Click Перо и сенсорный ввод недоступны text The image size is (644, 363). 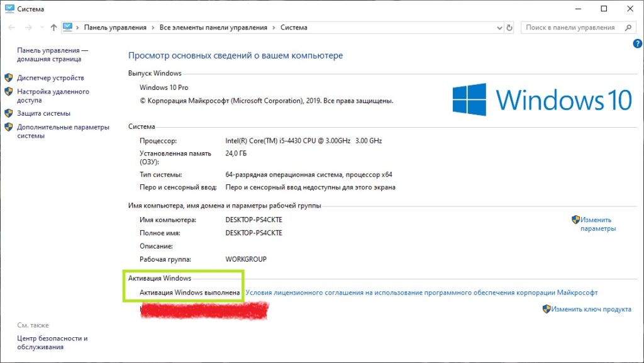coord(310,187)
